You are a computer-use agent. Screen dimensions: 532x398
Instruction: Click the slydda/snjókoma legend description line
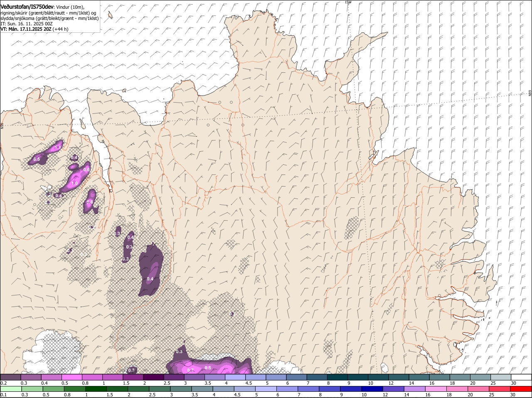(49, 18)
